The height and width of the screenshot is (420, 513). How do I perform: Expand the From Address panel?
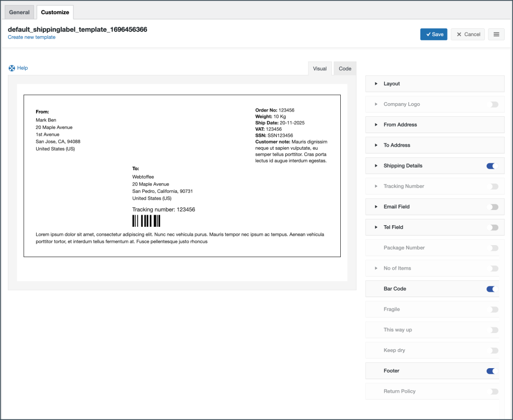[376, 125]
